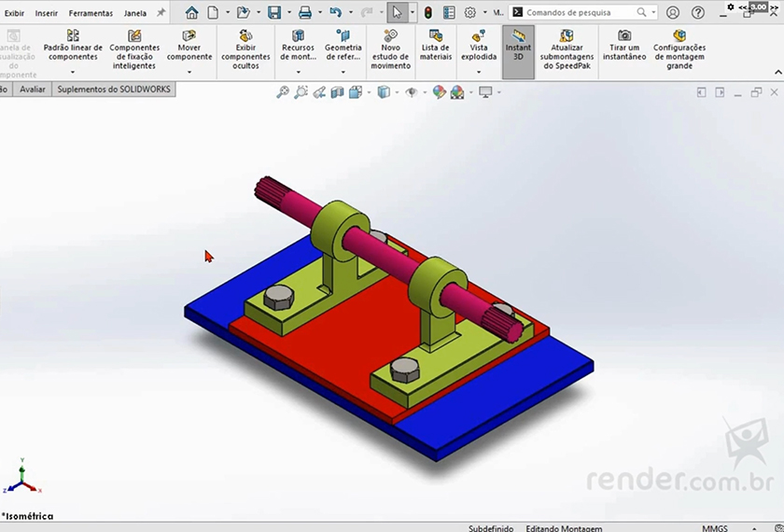
Task: Click Zoom to Fit magnifier icon
Action: coord(283,92)
